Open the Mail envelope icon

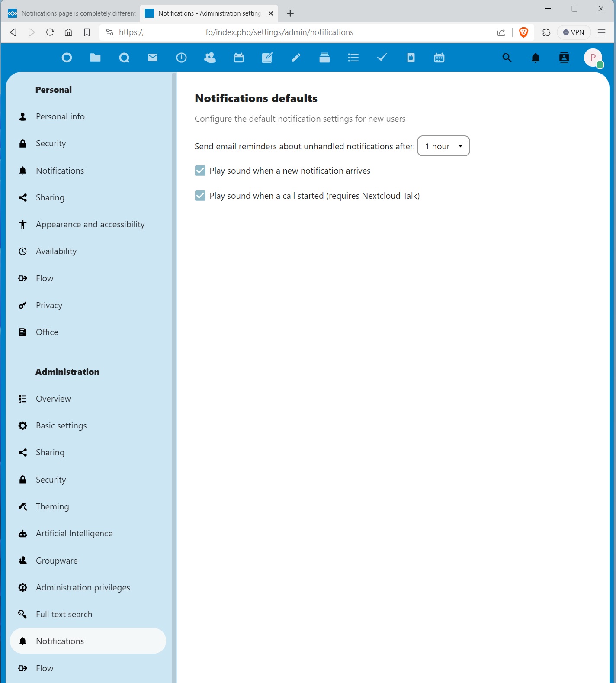point(153,58)
